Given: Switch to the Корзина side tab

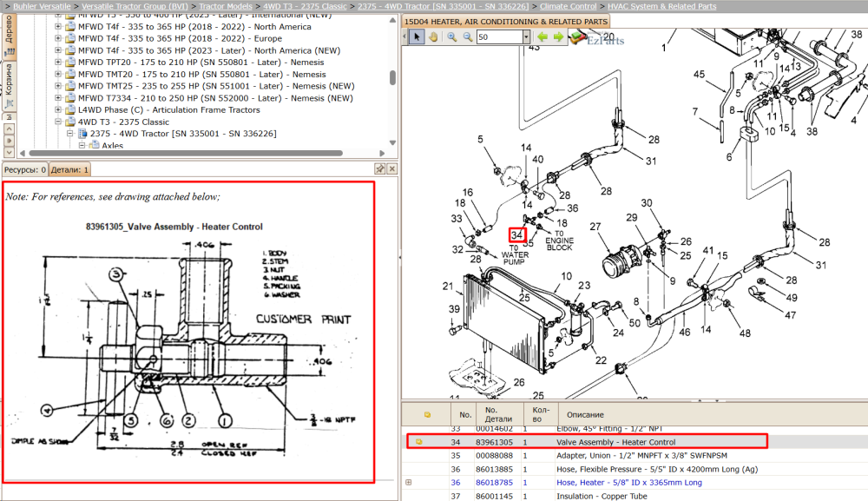Looking at the screenshot, I should 9,85.
